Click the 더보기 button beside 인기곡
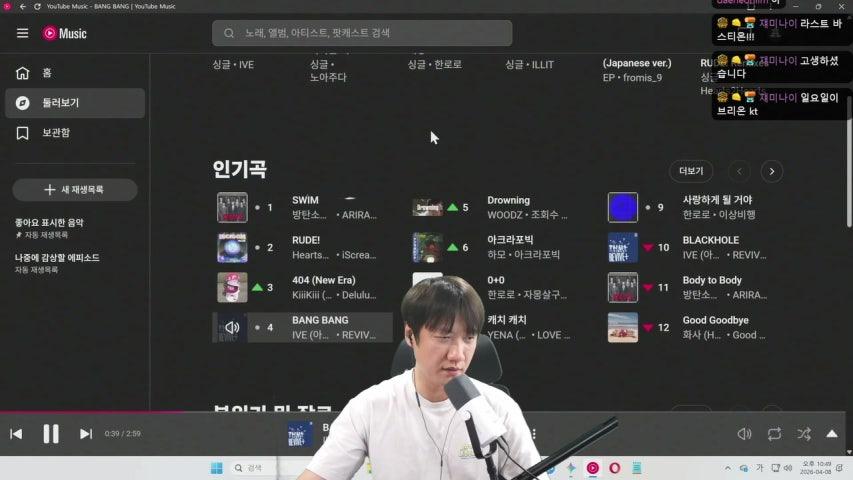 pos(691,171)
